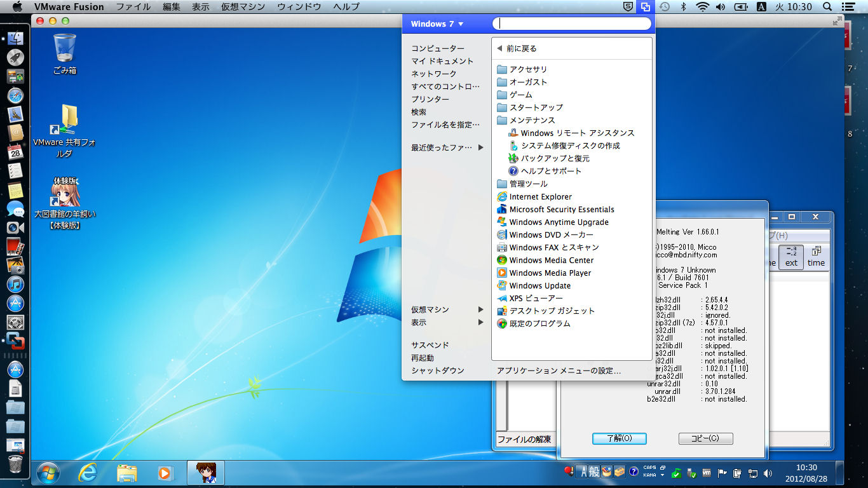The width and height of the screenshot is (868, 488).
Task: Select プリンター in the menu
Action: 430,99
